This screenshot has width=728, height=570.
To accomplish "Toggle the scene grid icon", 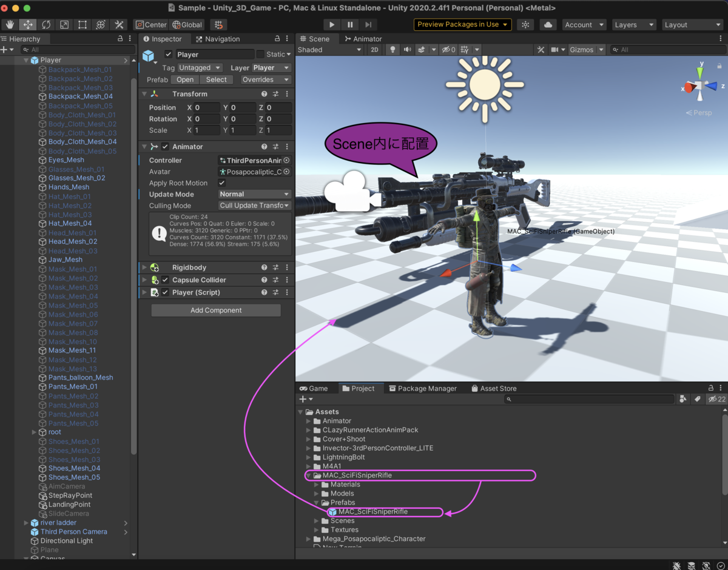I will point(465,50).
